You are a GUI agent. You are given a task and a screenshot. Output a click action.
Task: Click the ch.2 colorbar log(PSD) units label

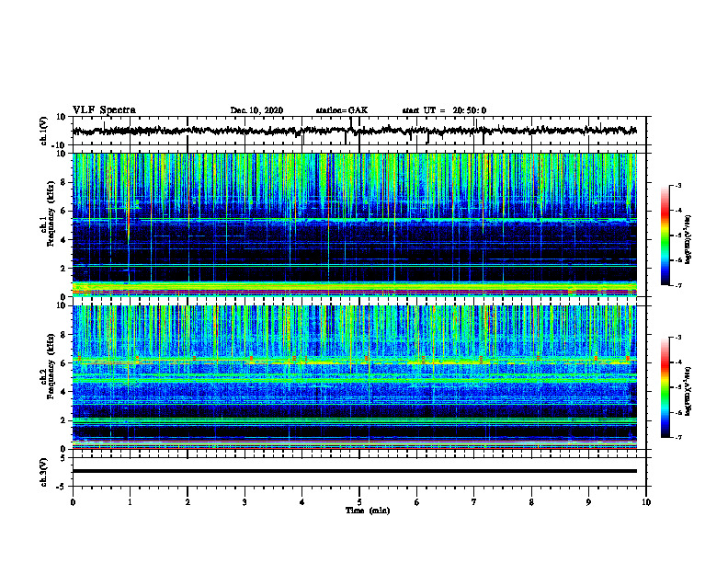click(688, 390)
